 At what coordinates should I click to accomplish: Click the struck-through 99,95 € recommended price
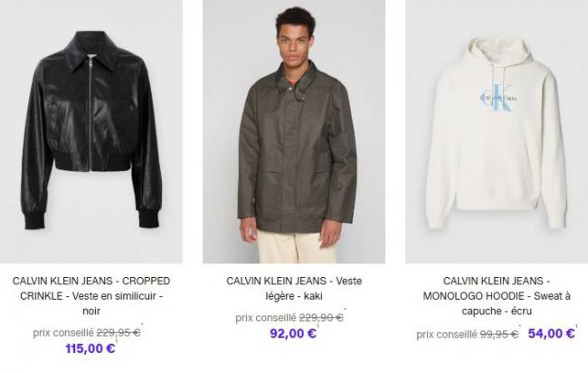[499, 333]
